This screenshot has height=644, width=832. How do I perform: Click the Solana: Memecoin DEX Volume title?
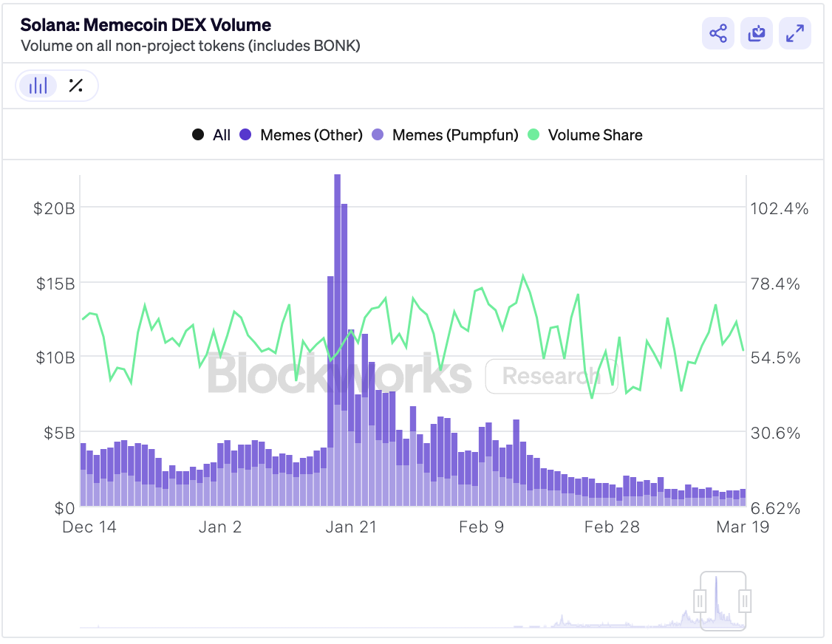coord(145,24)
